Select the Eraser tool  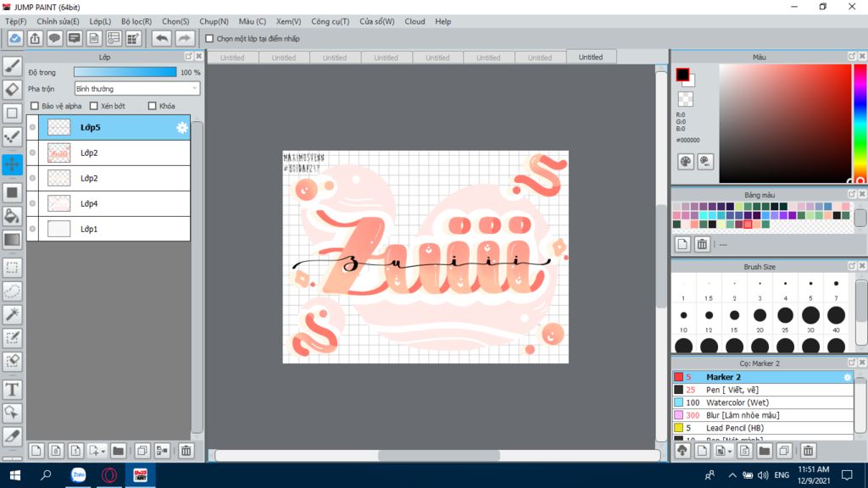[x=12, y=89]
